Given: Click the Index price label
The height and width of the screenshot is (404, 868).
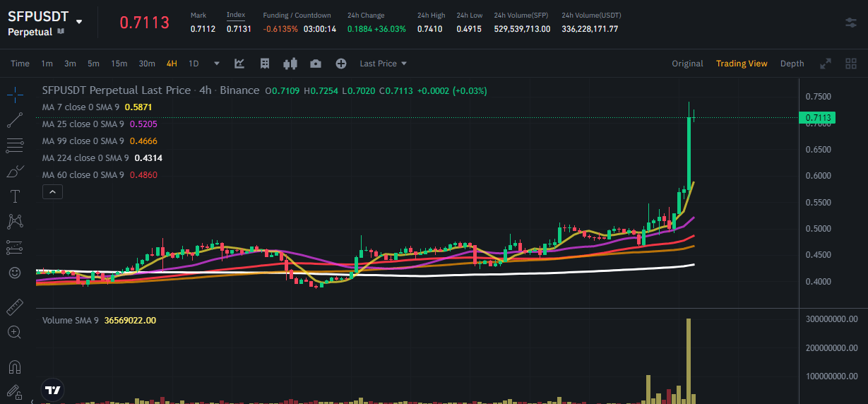Looking at the screenshot, I should [236, 15].
